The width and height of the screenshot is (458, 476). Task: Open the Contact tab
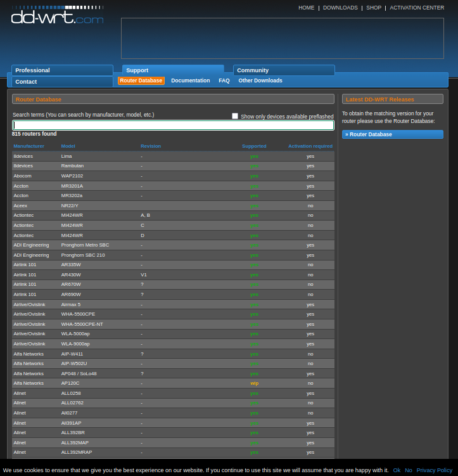coord(63,82)
